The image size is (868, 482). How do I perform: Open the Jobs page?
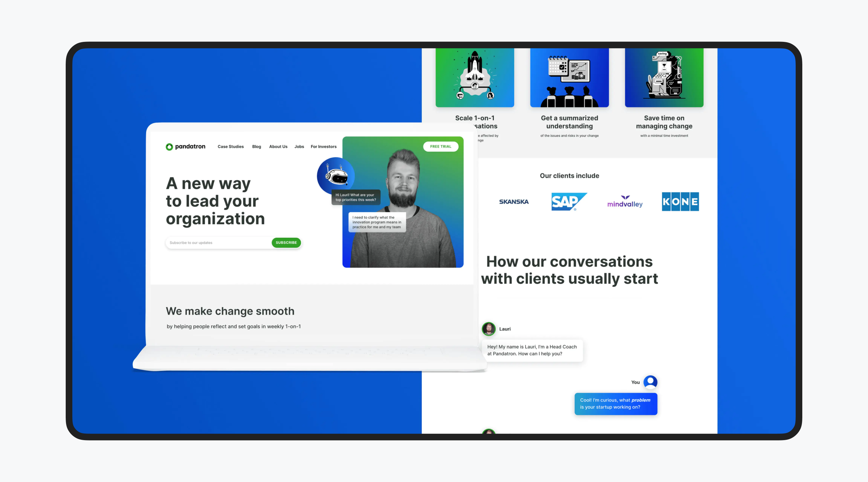coord(299,146)
